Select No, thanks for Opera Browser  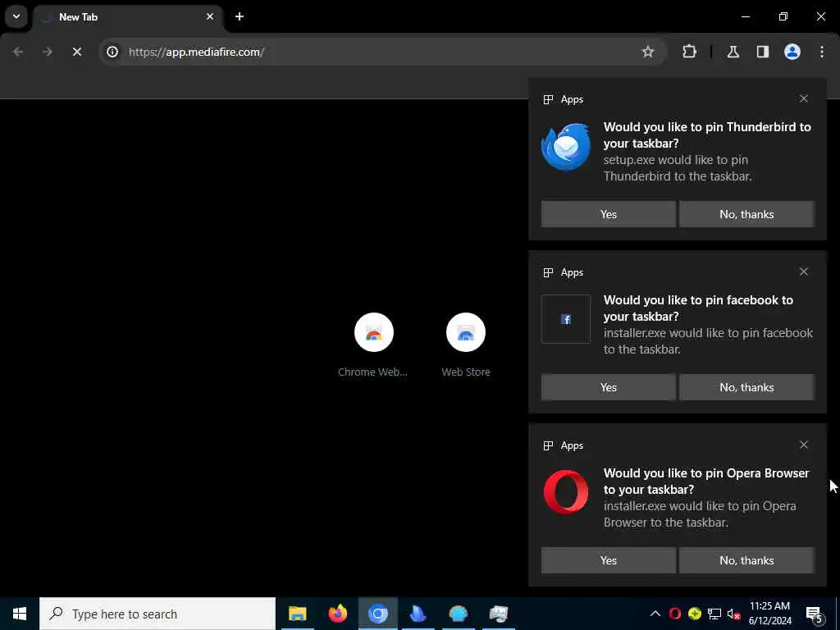[x=746, y=560]
